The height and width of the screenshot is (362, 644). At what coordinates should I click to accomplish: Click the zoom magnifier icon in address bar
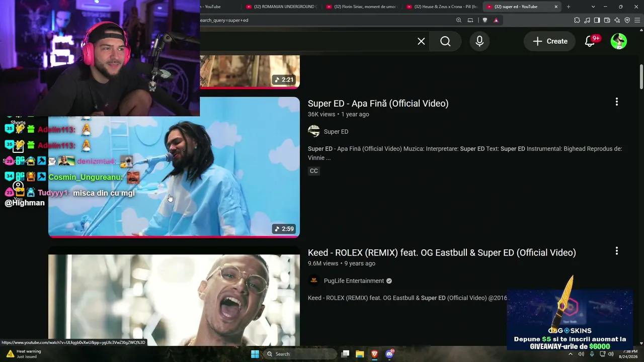tap(458, 20)
